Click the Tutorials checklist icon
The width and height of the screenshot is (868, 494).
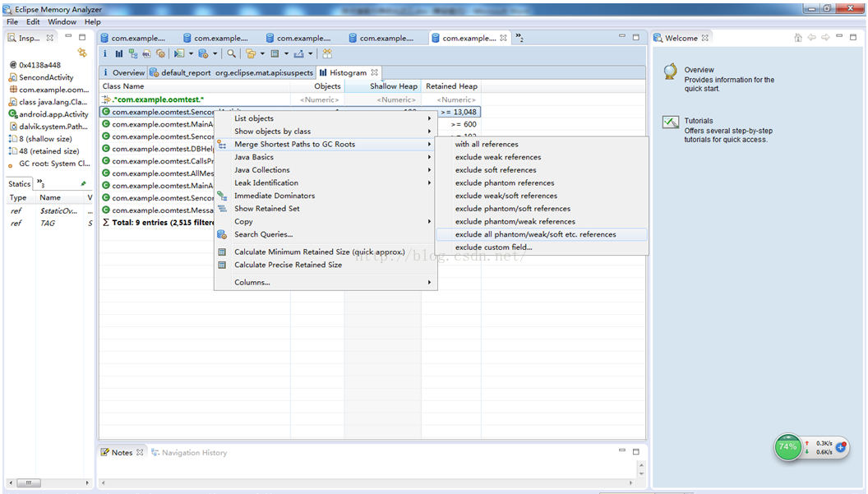tap(671, 122)
